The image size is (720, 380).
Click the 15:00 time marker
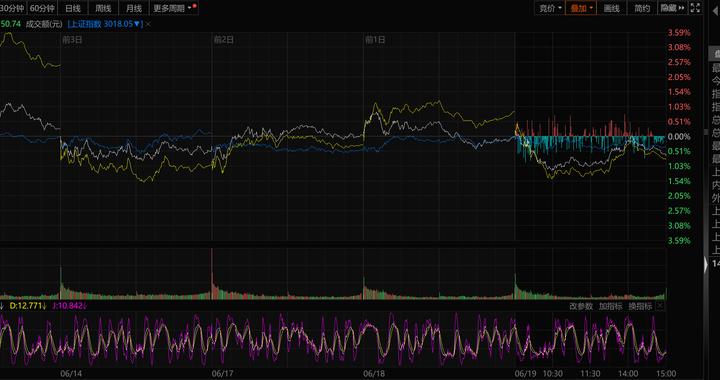[x=666, y=374]
